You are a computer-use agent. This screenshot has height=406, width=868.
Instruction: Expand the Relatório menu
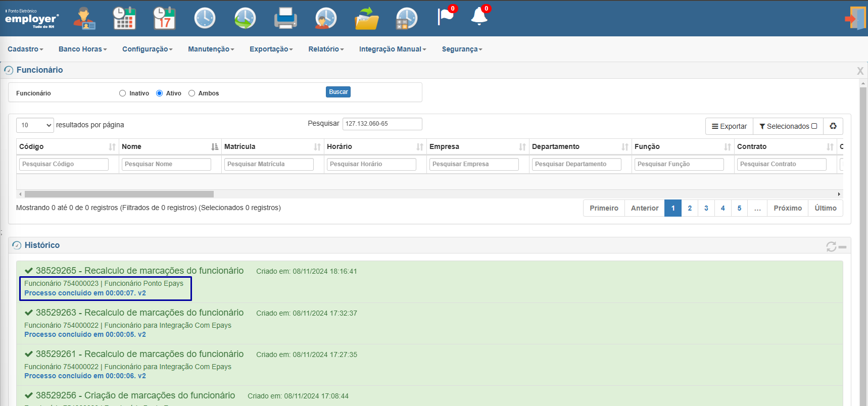point(326,49)
